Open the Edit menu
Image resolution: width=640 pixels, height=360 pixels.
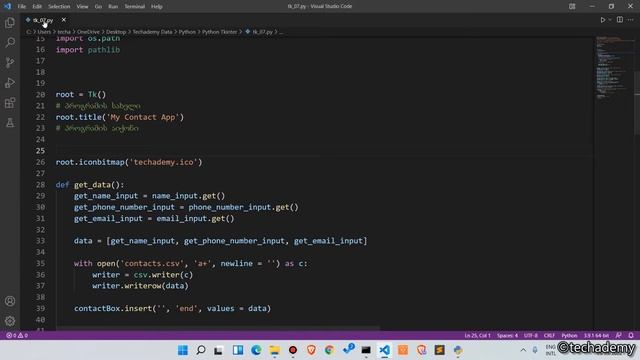pos(37,6)
